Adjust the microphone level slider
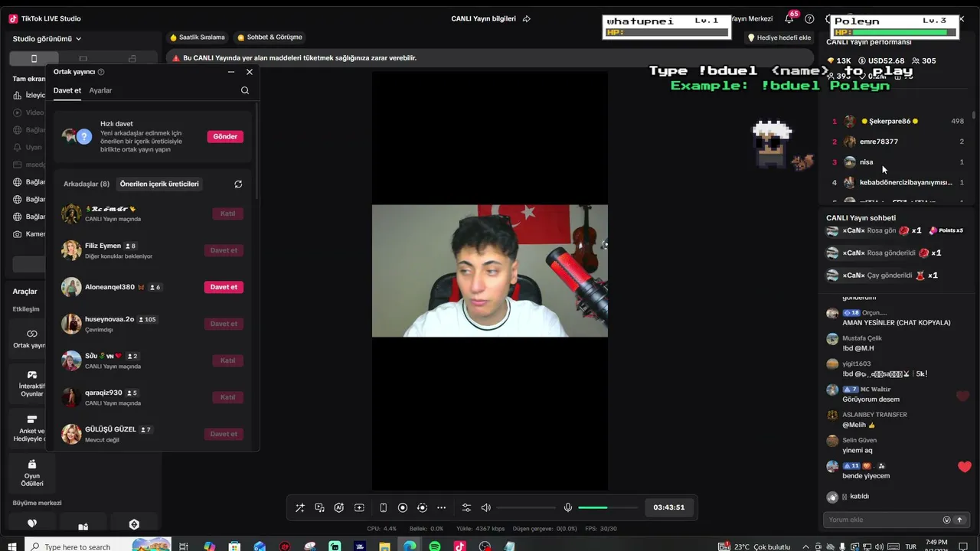 point(607,507)
